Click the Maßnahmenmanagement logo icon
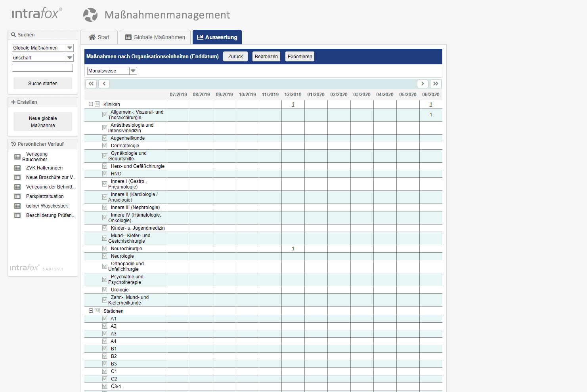Image resolution: width=587 pixels, height=392 pixels. coord(90,15)
